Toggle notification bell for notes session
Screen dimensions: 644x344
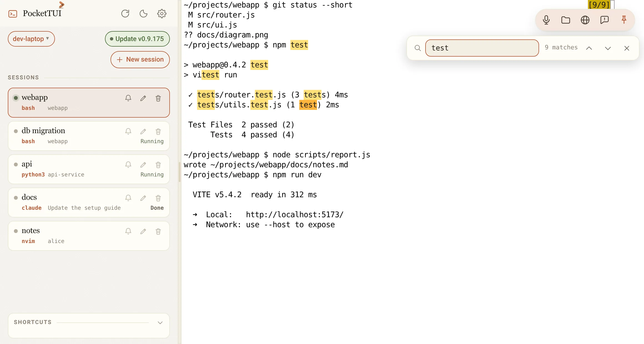click(x=128, y=231)
